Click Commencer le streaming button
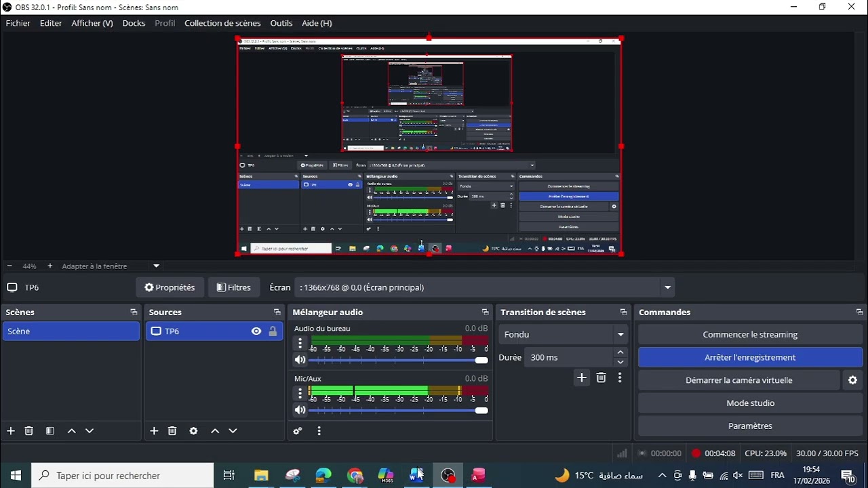Screen dimensions: 868x488 coord(750,334)
